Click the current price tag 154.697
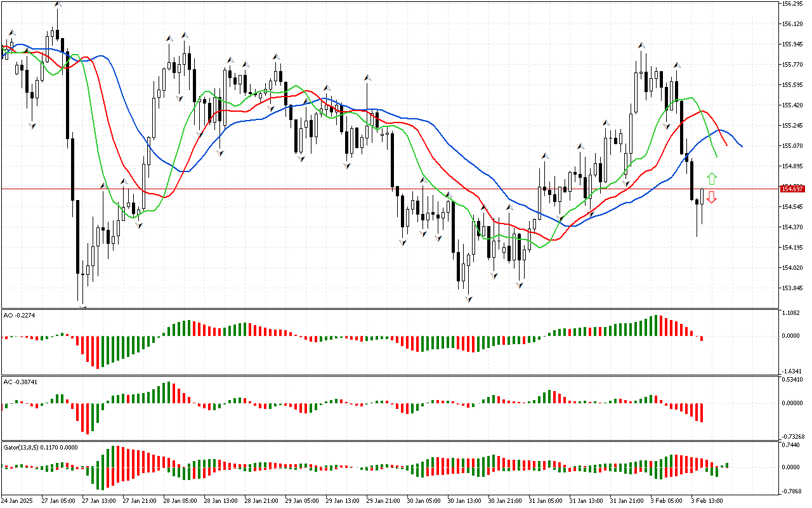This screenshot has width=812, height=508. 793,189
